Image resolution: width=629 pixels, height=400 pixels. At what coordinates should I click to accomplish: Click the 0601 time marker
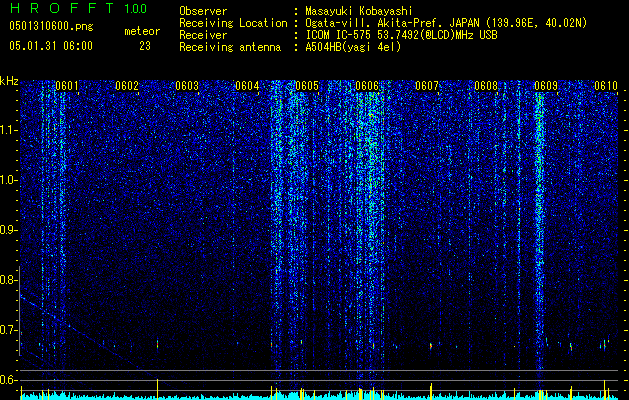coord(67,86)
